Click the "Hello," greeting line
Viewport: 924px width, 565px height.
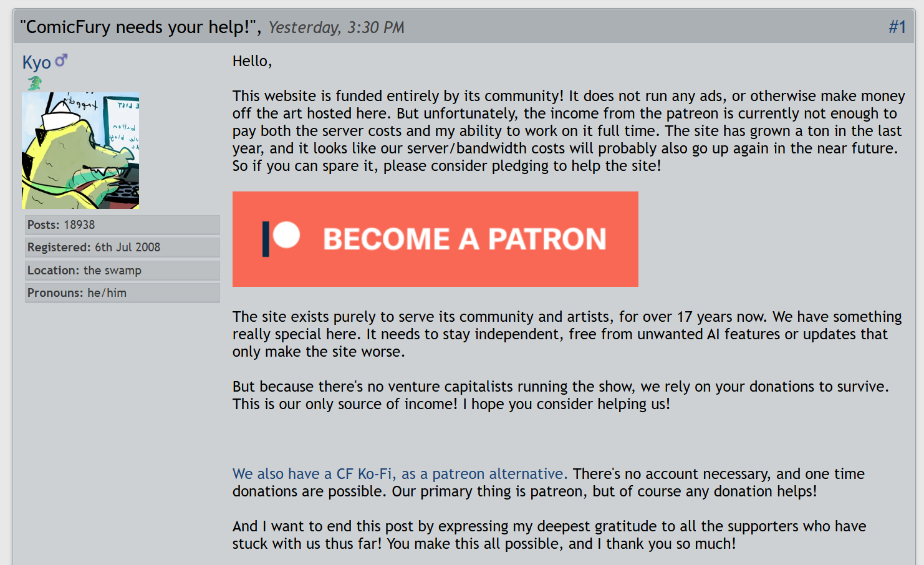pyautogui.click(x=252, y=61)
